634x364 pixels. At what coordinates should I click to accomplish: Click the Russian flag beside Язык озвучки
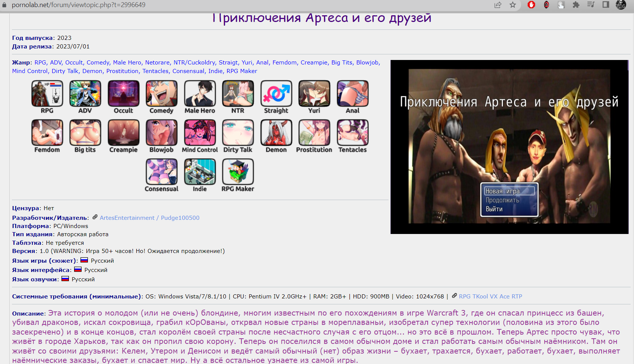[65, 279]
